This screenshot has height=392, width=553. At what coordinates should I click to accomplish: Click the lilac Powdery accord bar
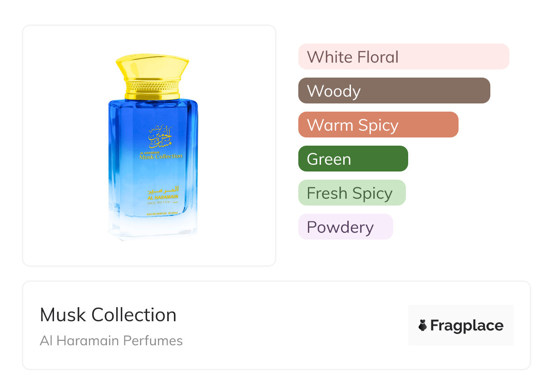pyautogui.click(x=345, y=227)
